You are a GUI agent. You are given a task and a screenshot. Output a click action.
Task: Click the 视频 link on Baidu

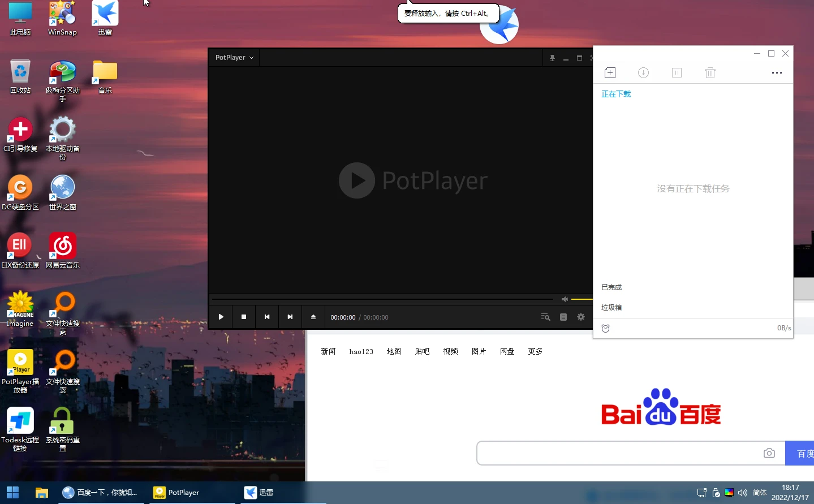(x=450, y=351)
